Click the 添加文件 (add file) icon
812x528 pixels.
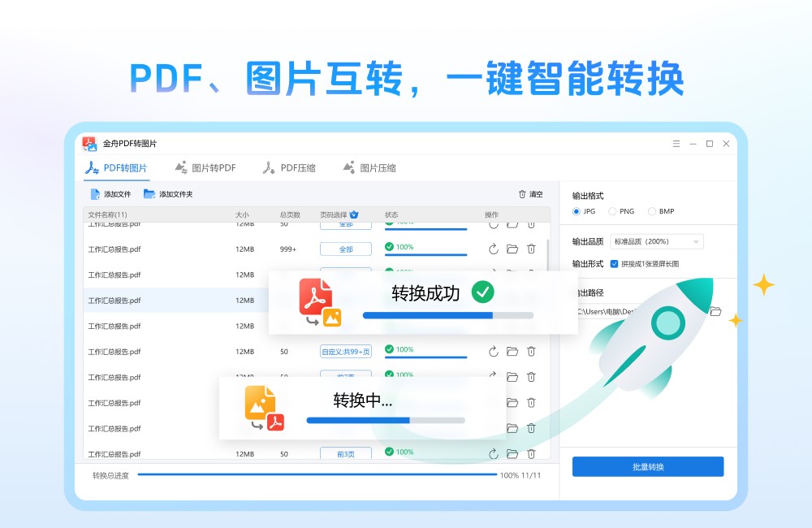95,194
